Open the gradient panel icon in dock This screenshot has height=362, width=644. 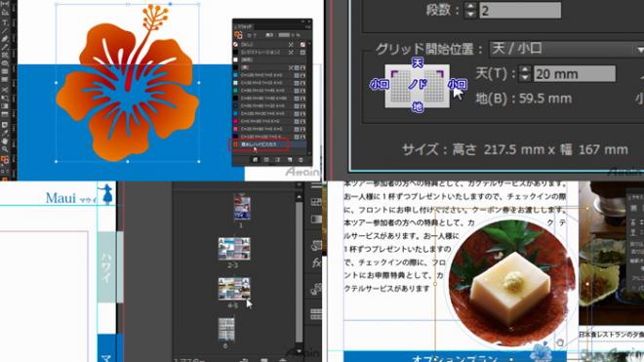click(x=316, y=219)
